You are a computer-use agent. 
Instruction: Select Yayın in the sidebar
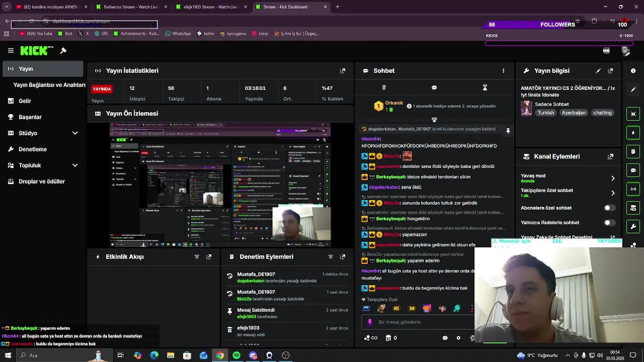click(x=43, y=69)
